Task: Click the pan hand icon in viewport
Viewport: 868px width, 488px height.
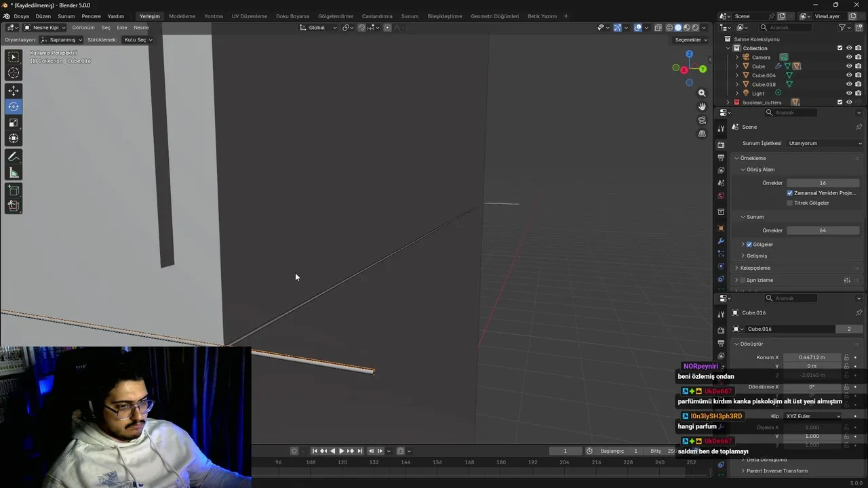Action: [702, 106]
